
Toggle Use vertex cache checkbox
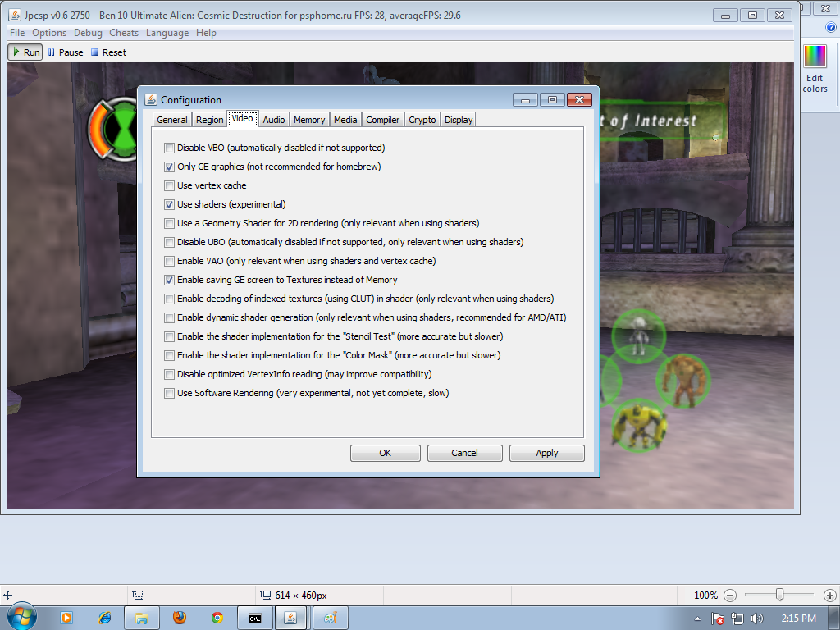[169, 185]
